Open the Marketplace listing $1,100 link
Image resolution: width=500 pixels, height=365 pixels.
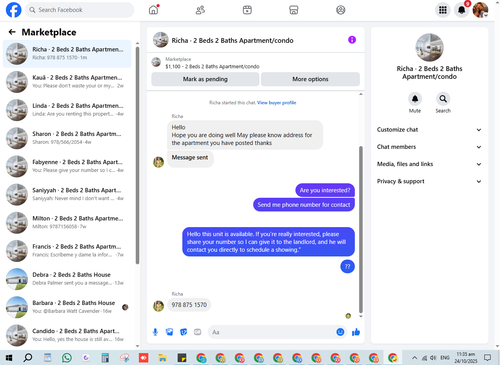coord(212,66)
